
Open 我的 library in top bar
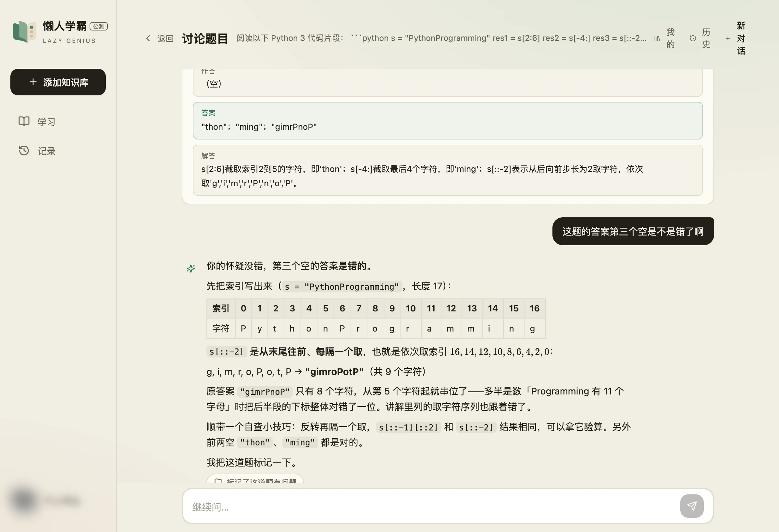pos(665,38)
